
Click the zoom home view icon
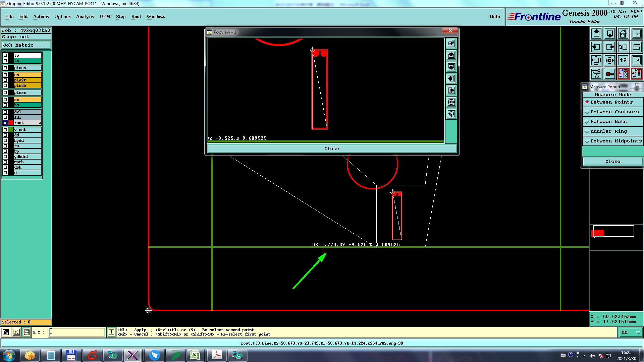[x=623, y=34]
